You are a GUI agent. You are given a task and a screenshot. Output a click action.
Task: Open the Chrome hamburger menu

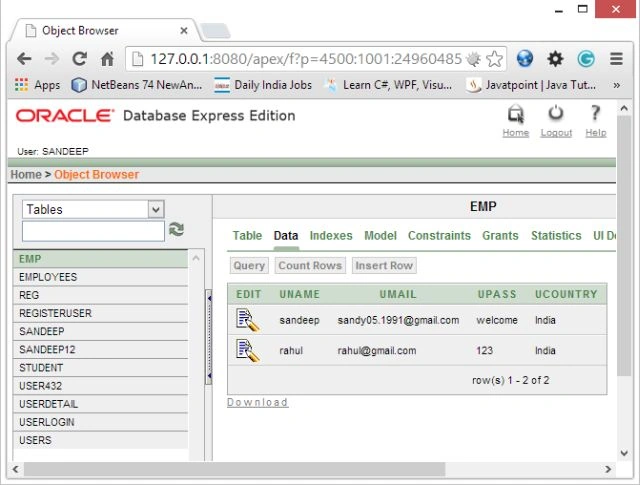(616, 59)
